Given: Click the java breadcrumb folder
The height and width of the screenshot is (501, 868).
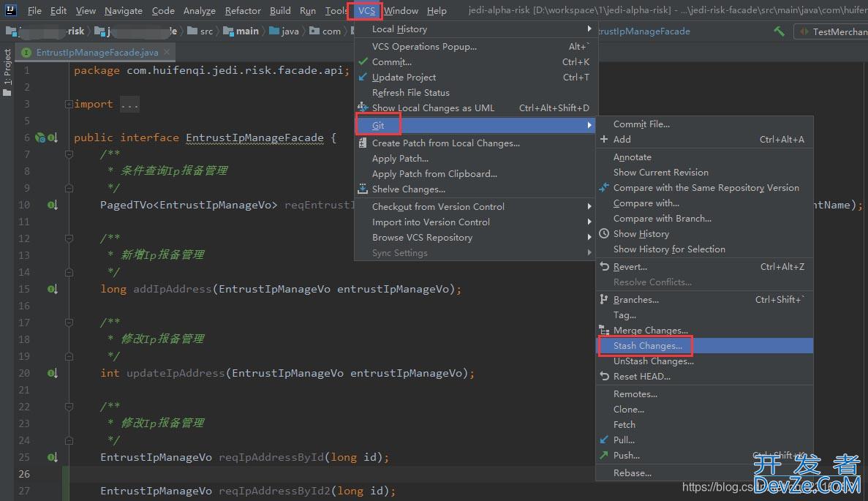Looking at the screenshot, I should pyautogui.click(x=284, y=31).
